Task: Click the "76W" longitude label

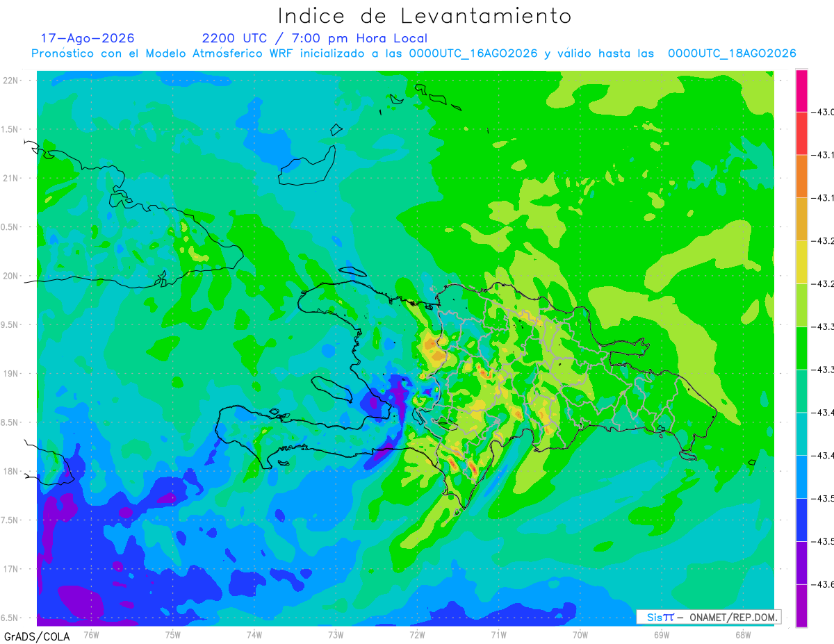Action: coord(91,634)
